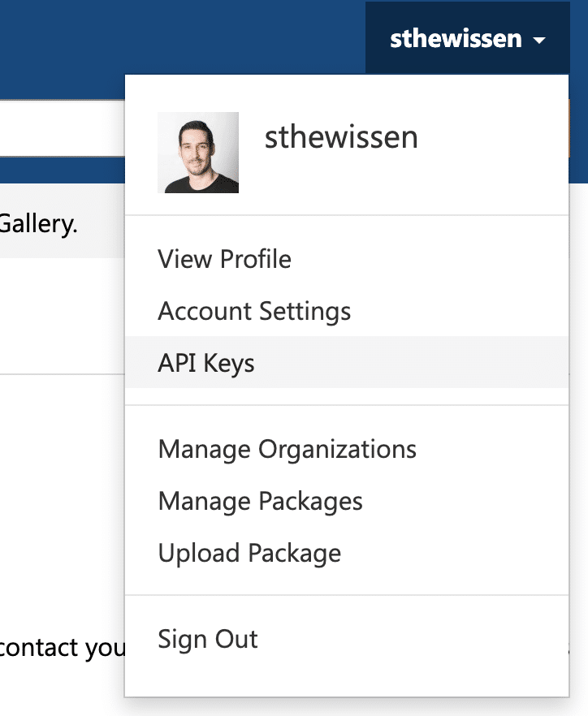Screen dimensions: 588x716
Task: Sign Out of the account
Action: pyautogui.click(x=208, y=639)
